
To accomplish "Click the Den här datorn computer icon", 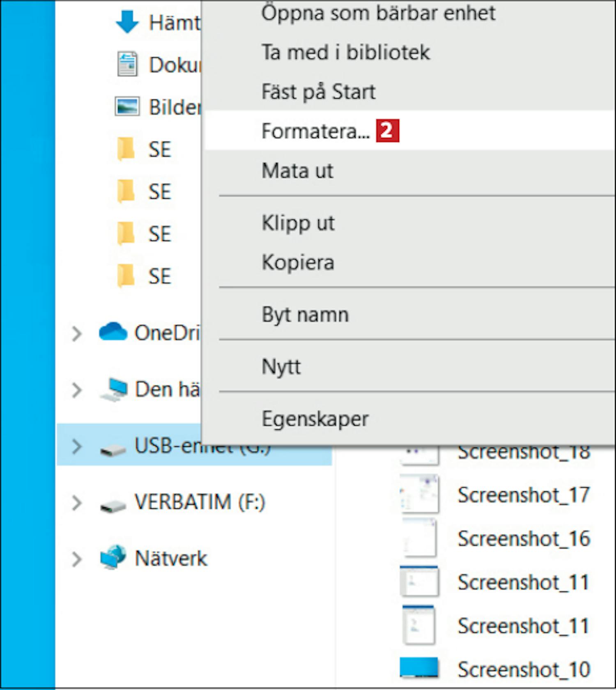I will (x=113, y=389).
